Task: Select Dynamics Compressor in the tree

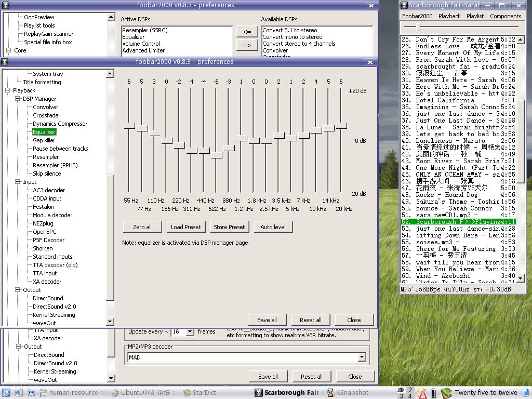Action: (60, 124)
